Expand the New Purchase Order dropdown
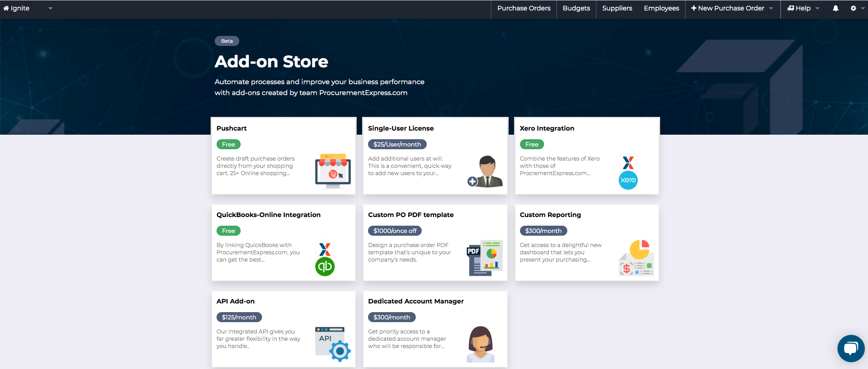Viewport: 868px width, 369px height. (771, 8)
